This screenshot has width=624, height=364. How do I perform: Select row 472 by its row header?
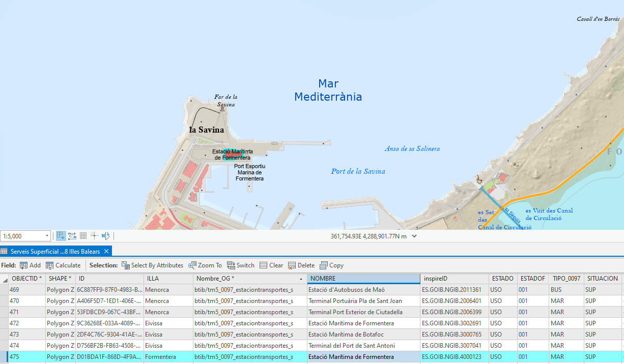click(4, 323)
